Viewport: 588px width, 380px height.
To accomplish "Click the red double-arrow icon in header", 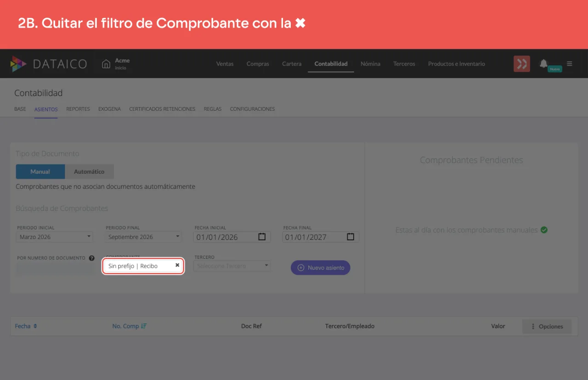I will coord(522,64).
